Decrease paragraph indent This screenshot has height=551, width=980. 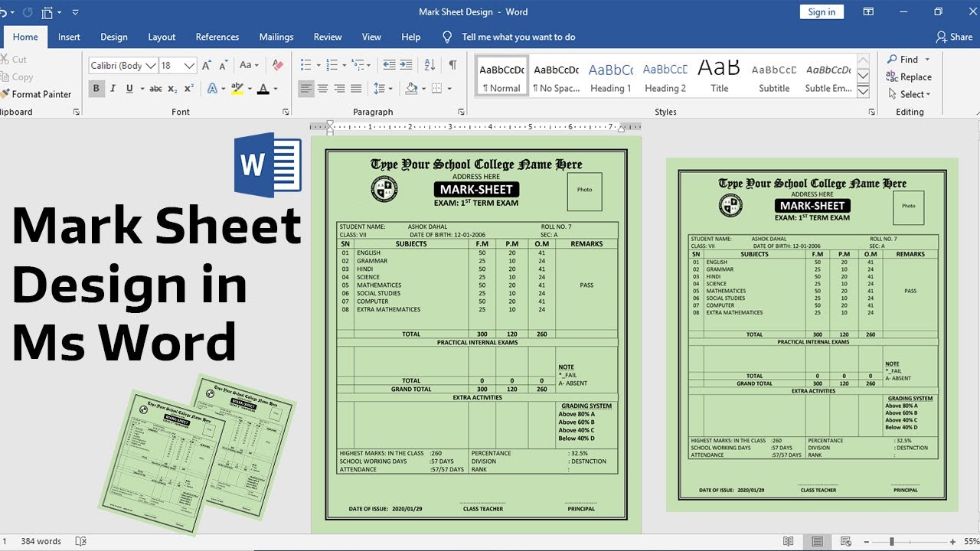[x=389, y=65]
